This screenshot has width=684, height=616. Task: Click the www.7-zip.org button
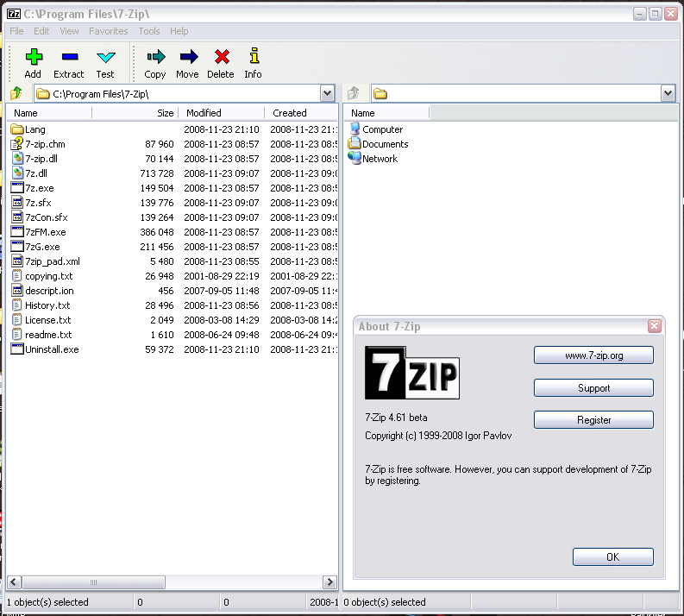[593, 355]
